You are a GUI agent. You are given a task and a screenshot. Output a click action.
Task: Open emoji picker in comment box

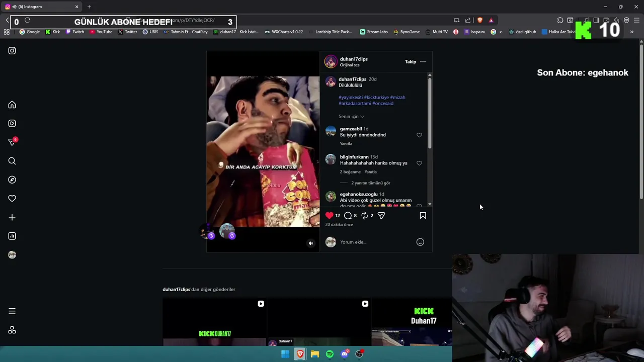click(420, 242)
